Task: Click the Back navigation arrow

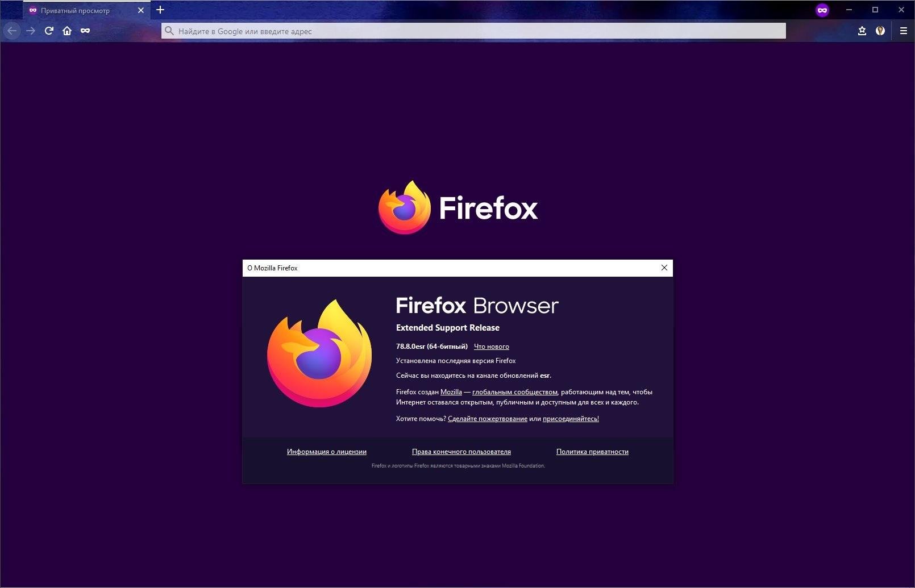Action: click(x=12, y=31)
